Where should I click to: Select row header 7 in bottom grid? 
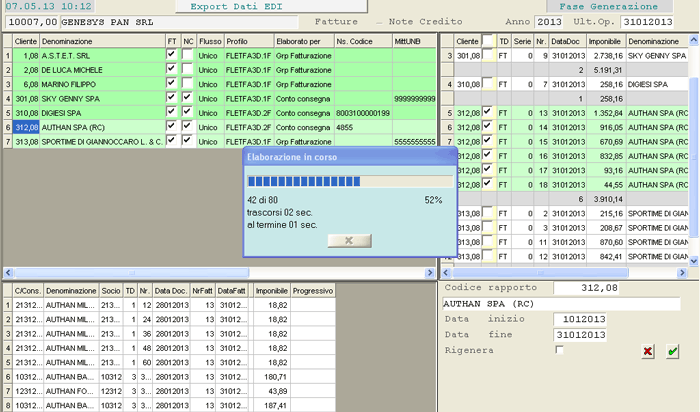pyautogui.click(x=8, y=391)
